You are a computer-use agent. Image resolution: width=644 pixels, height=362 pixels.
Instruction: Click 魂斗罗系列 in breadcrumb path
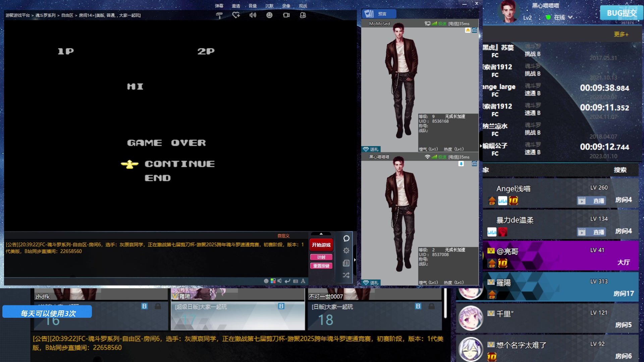45,15
